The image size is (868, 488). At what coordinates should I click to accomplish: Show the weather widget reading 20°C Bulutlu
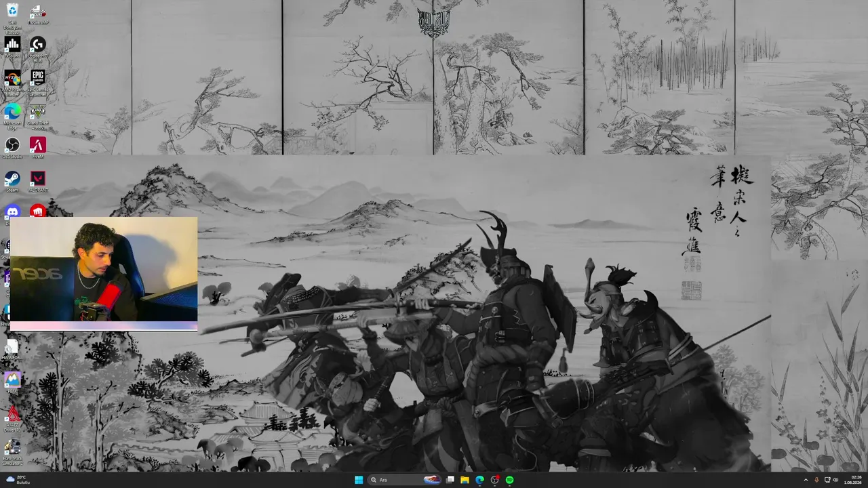(x=18, y=480)
